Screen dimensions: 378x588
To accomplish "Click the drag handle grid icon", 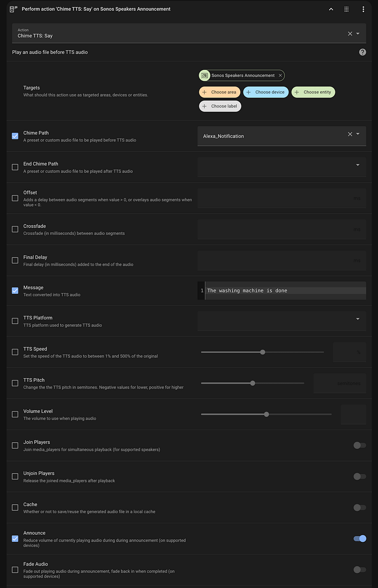I will 346,9.
